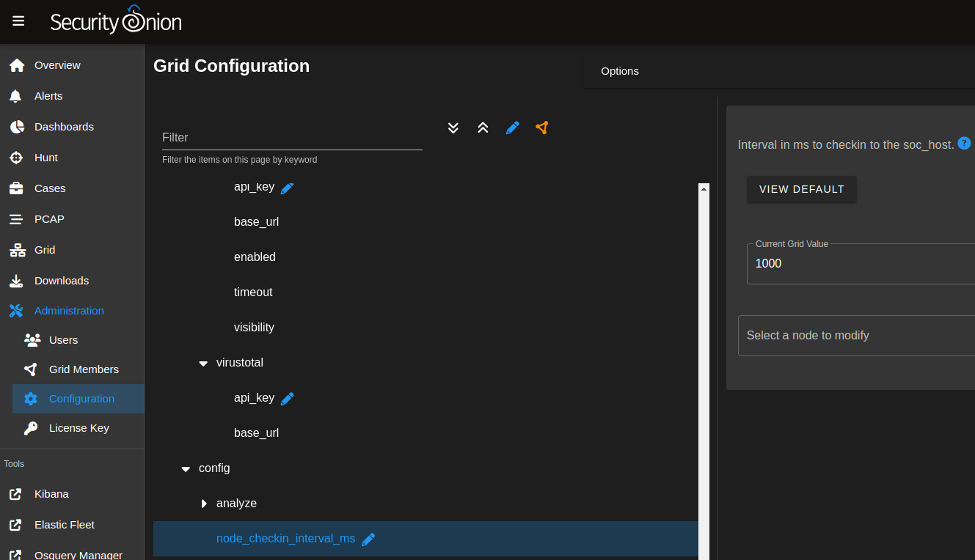Viewport: 975px width, 560px height.
Task: Navigate to the Overview menu item
Action: [58, 65]
